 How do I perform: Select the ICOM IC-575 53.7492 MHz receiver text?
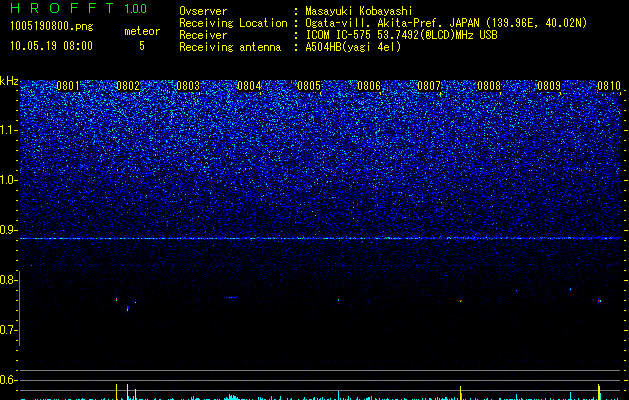tap(401, 35)
